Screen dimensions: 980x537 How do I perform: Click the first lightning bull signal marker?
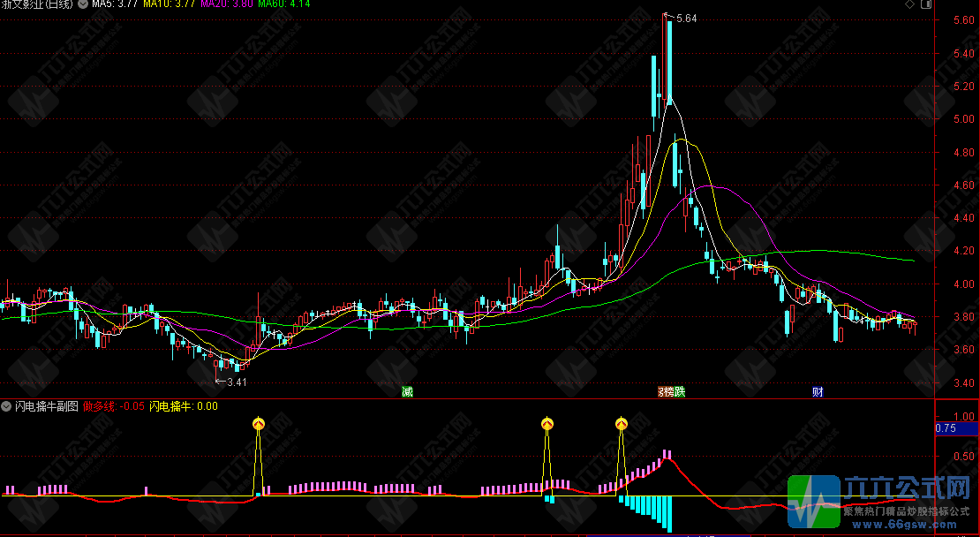pyautogui.click(x=259, y=425)
